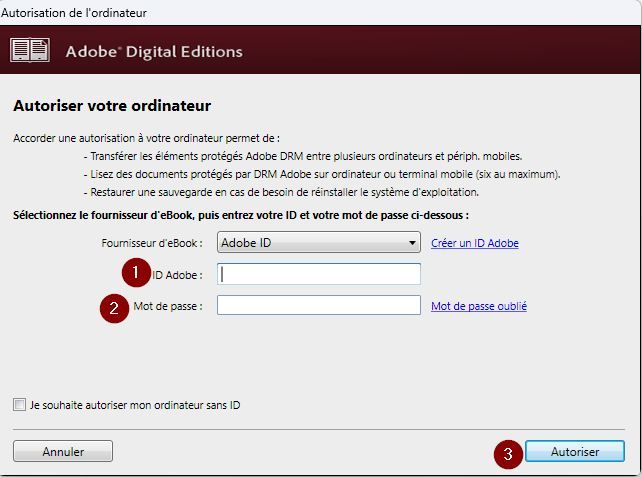Click the Autorisation de l'ordinateur title bar

pos(74,12)
